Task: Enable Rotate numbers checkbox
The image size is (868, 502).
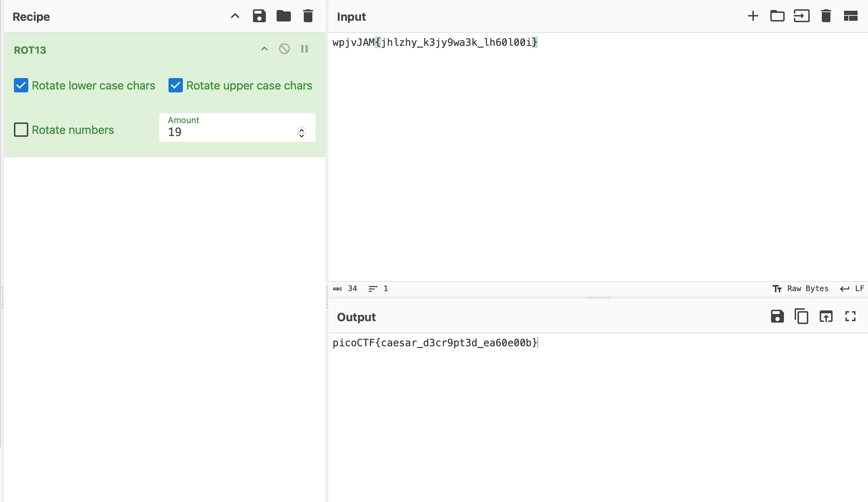Action: (21, 130)
